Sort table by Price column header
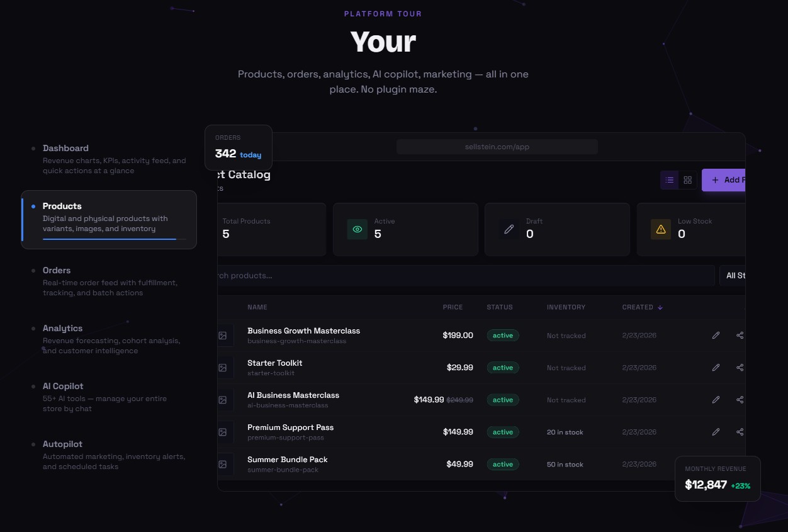 (x=452, y=307)
